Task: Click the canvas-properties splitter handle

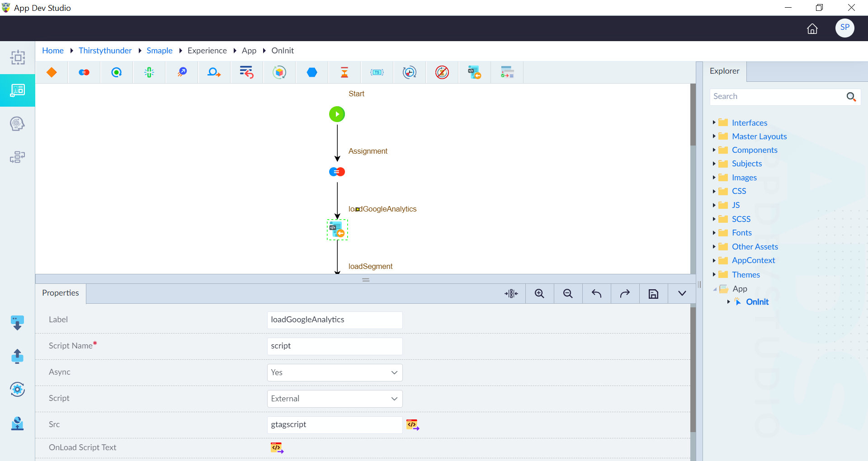Action: click(x=366, y=280)
